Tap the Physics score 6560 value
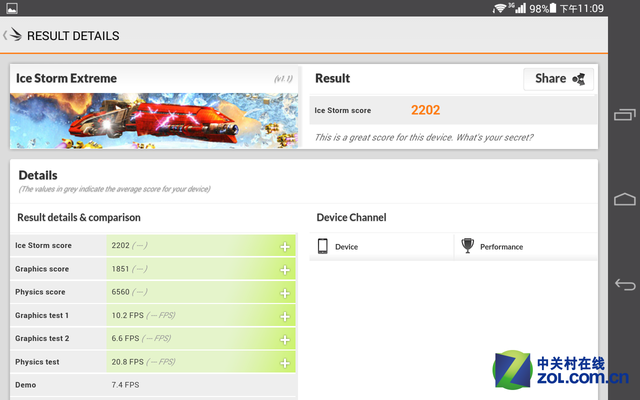This screenshot has width=640, height=400. click(x=120, y=292)
